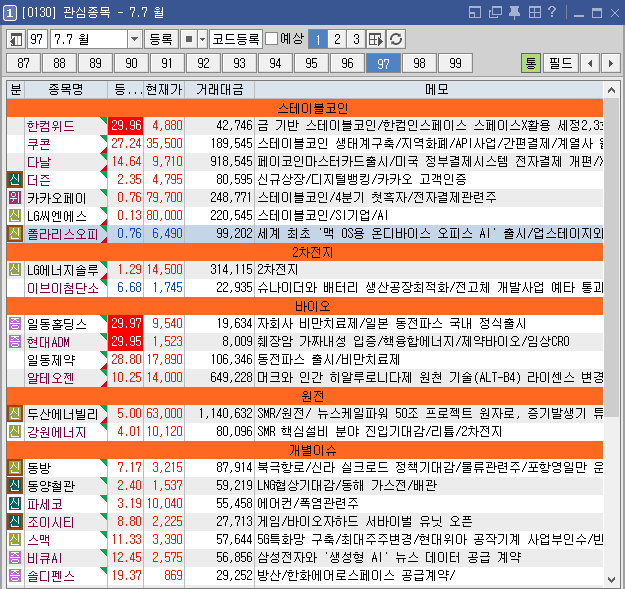625x589 pixels.
Task: Click the stop square button in toolbar
Action: tap(189, 39)
